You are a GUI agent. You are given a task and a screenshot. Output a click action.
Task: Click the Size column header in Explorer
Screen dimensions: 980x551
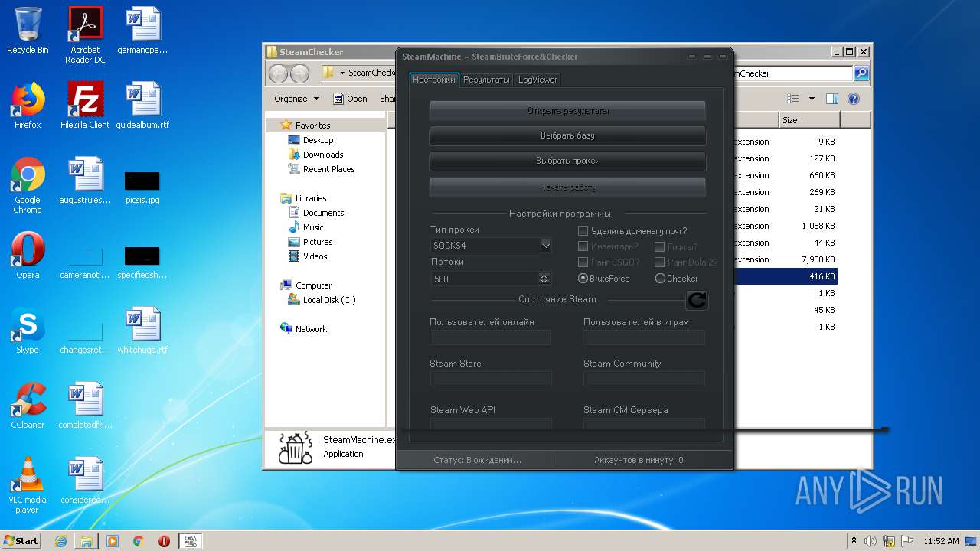tap(809, 120)
